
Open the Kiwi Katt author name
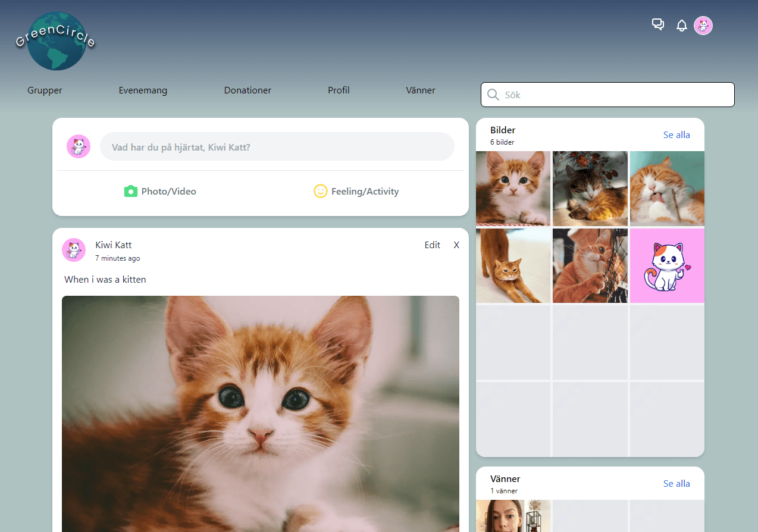click(x=114, y=245)
